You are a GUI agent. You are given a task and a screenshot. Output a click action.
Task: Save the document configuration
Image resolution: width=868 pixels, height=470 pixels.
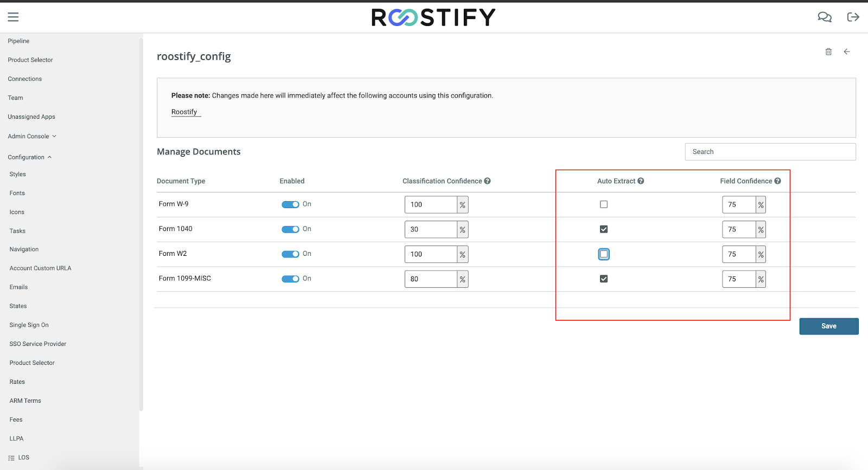point(829,326)
